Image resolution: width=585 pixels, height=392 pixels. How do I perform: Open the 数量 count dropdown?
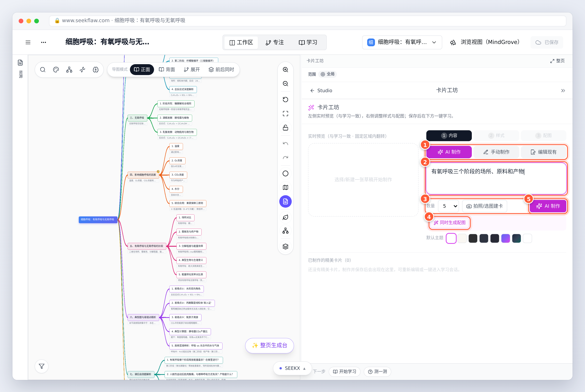pyautogui.click(x=449, y=206)
